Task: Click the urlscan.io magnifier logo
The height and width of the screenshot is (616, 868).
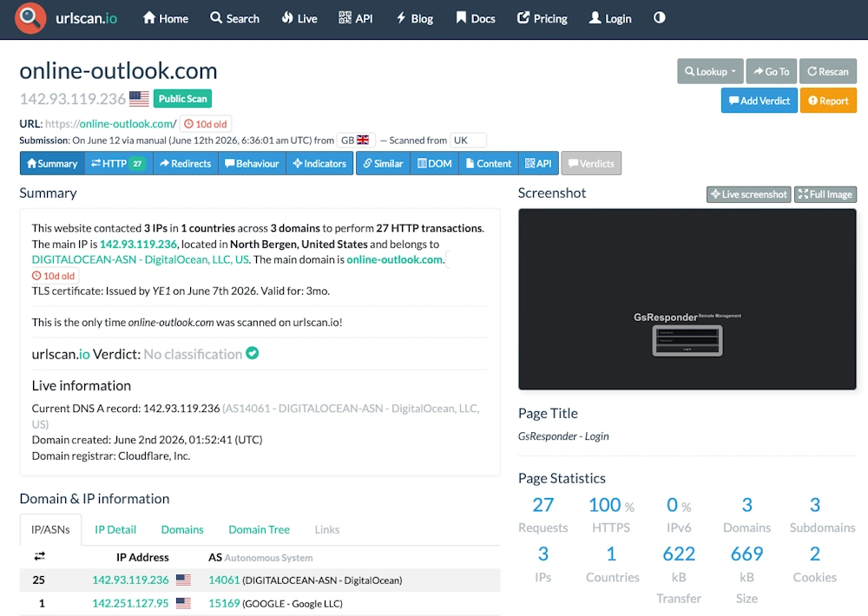Action: pos(30,18)
